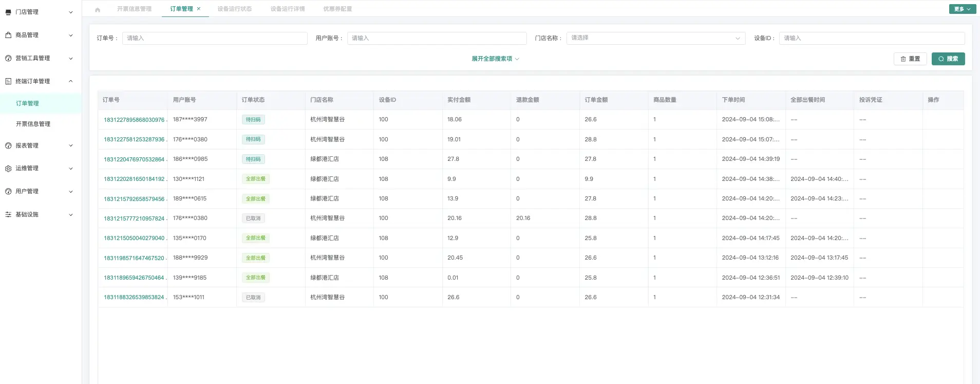This screenshot has width=980, height=384.
Task: Expand the 用户管理 menu chevron
Action: point(71,192)
